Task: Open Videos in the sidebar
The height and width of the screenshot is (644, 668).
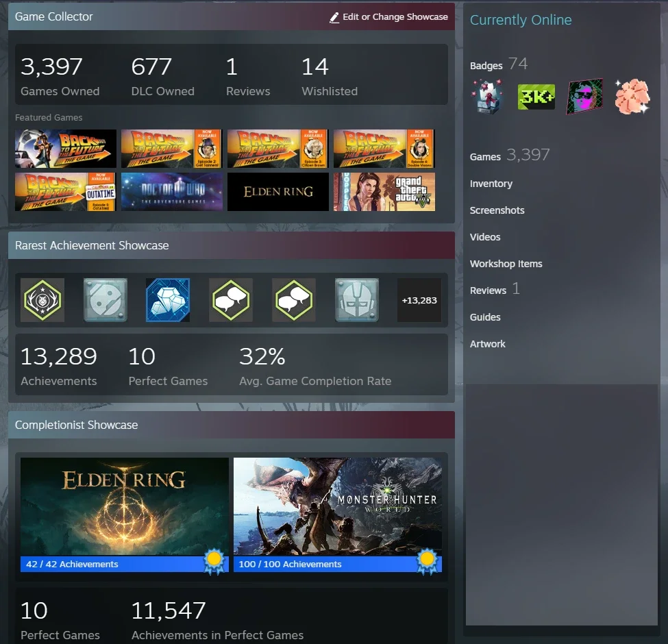Action: click(x=485, y=237)
